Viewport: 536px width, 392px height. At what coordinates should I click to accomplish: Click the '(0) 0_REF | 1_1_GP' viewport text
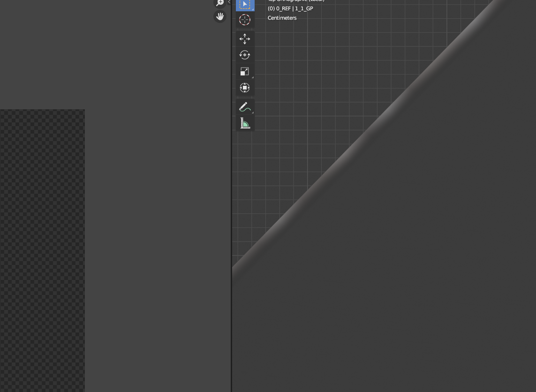coord(290,9)
